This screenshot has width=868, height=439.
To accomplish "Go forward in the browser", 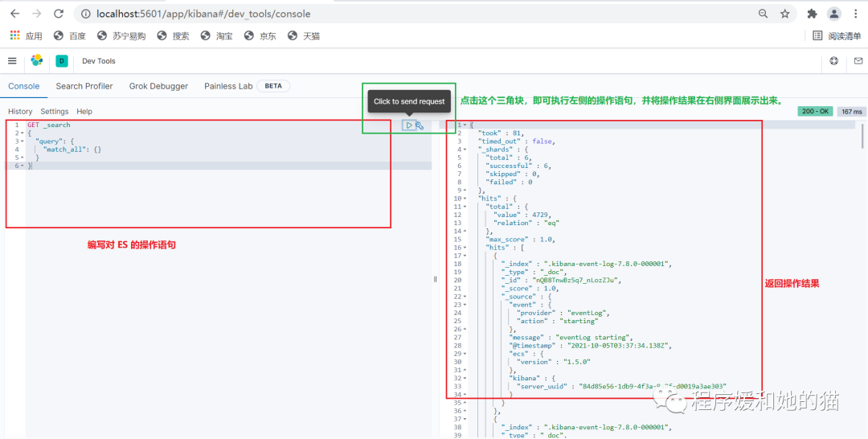I will click(36, 14).
